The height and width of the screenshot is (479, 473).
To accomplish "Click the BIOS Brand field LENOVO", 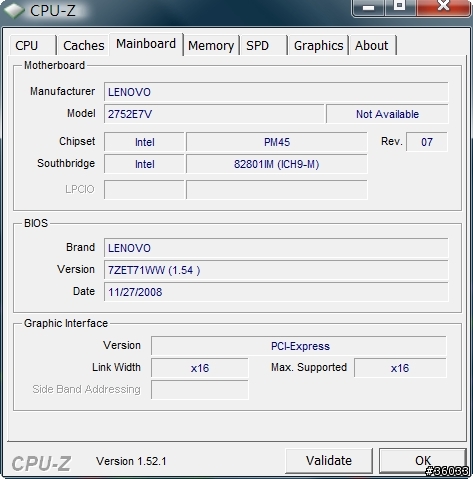I will coord(276,248).
